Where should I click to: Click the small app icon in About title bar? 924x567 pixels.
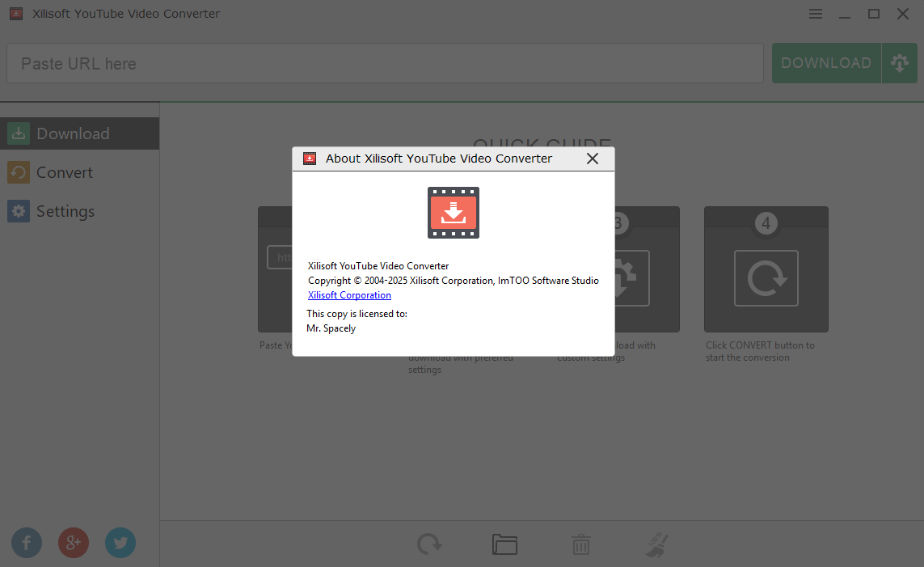pyautogui.click(x=310, y=159)
